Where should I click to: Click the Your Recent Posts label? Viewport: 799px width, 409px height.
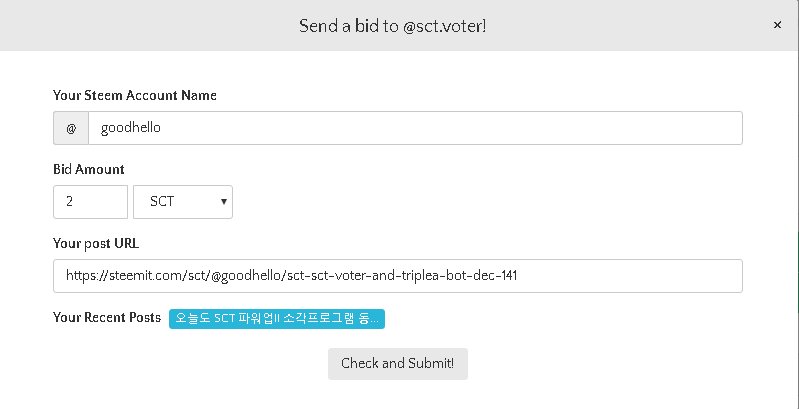[x=107, y=317]
